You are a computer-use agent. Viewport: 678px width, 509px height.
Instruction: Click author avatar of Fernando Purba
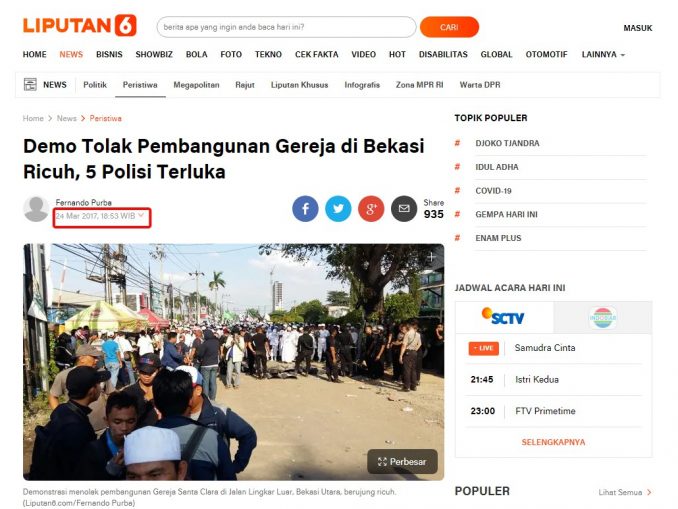36,209
